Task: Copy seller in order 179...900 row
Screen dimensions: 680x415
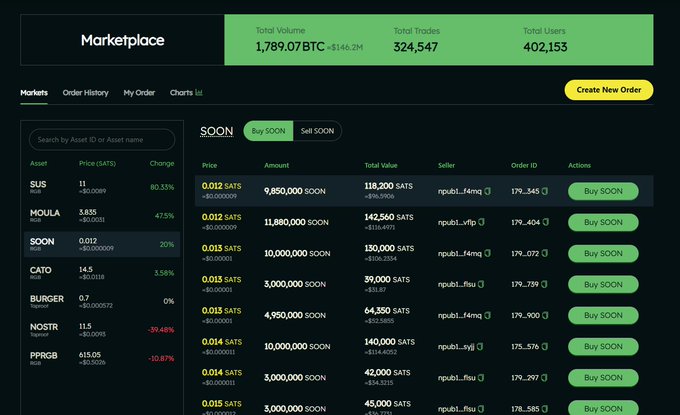Action: [x=488, y=316]
